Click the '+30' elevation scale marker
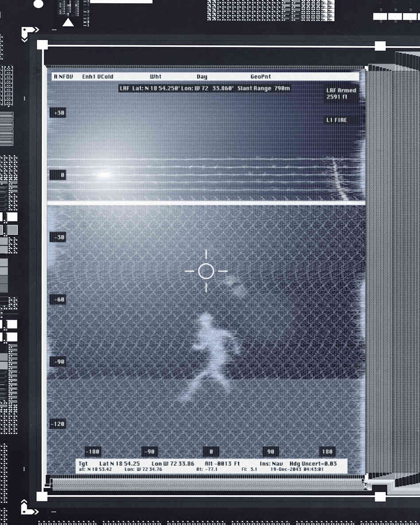420x525 pixels. point(58,113)
